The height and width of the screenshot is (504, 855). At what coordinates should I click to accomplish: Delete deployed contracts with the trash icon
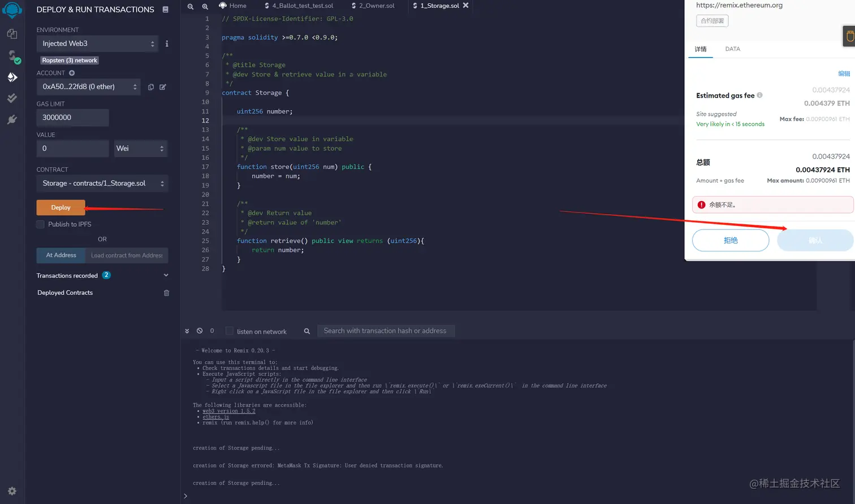coord(166,293)
